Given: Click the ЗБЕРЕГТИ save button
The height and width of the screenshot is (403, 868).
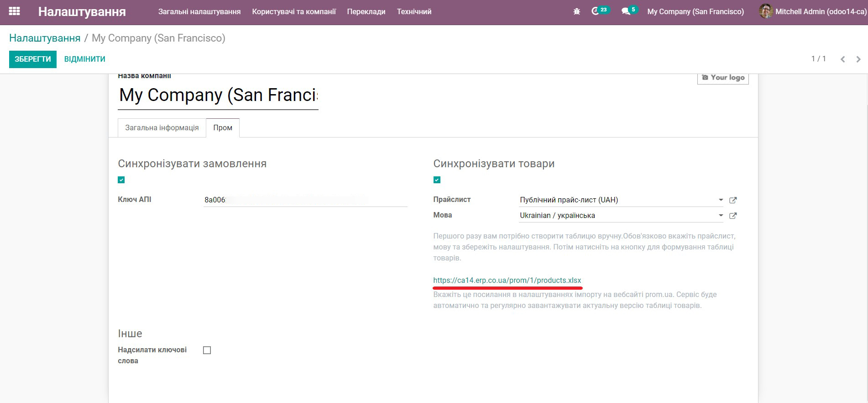Looking at the screenshot, I should point(33,59).
